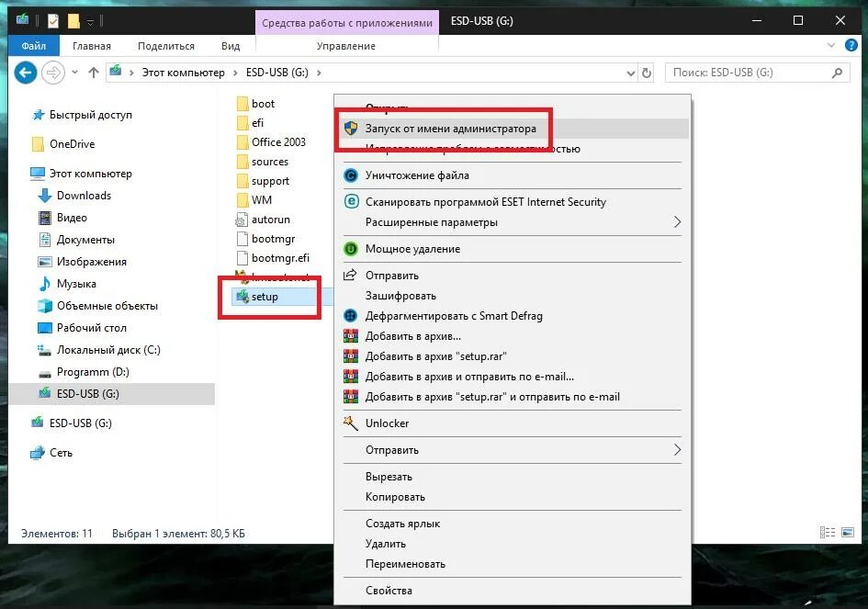Click the Properties quick access toolbar icon
The width and height of the screenshot is (868, 609).
[x=53, y=21]
